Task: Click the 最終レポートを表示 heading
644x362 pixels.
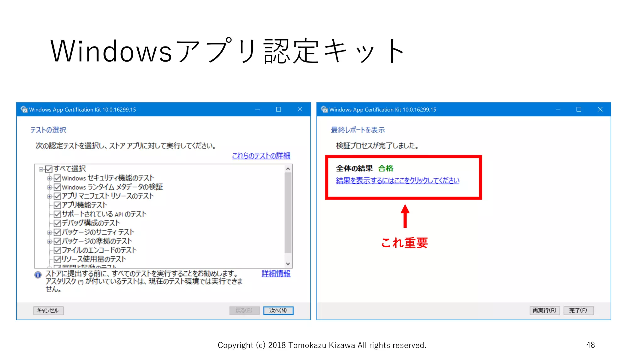Action: (x=358, y=130)
